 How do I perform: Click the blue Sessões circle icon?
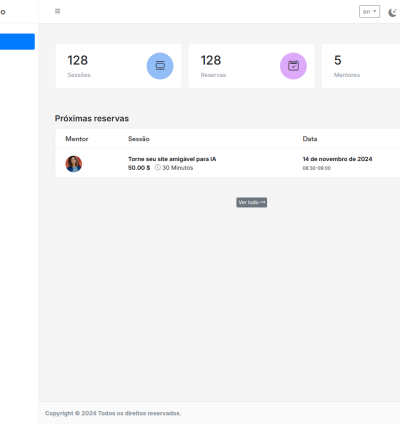[x=160, y=66]
